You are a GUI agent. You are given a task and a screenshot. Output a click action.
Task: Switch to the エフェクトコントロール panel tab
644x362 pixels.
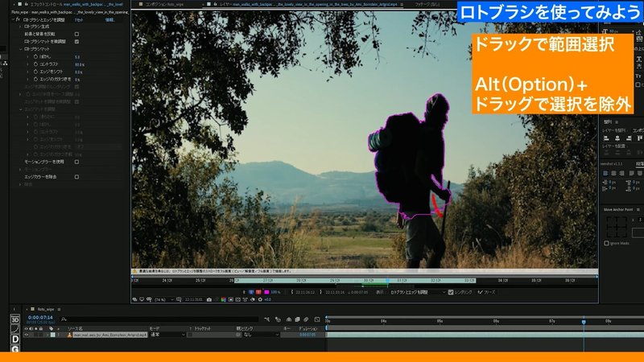click(x=76, y=4)
